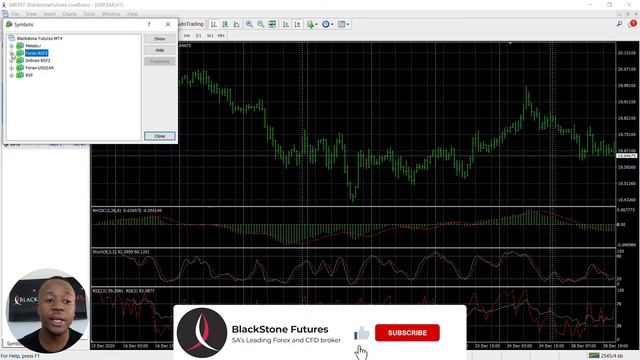Open the Insert menu
This screenshot has height=360, width=640.
49,14
